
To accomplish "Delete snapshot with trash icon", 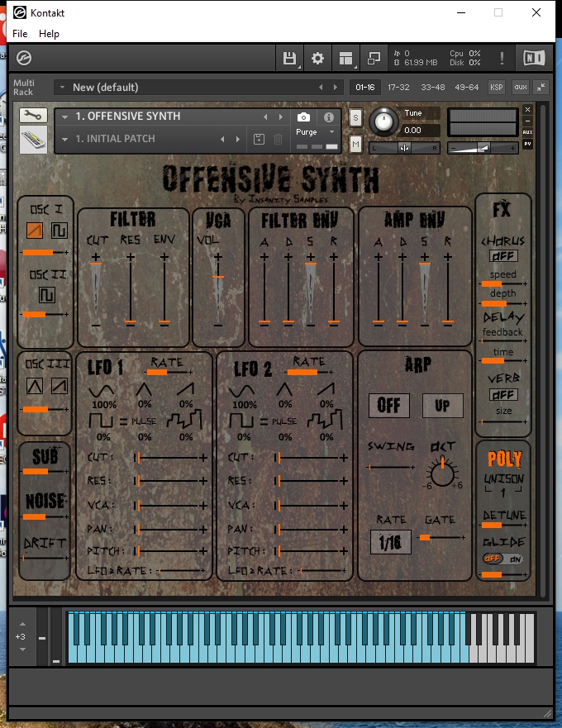I will 279,139.
